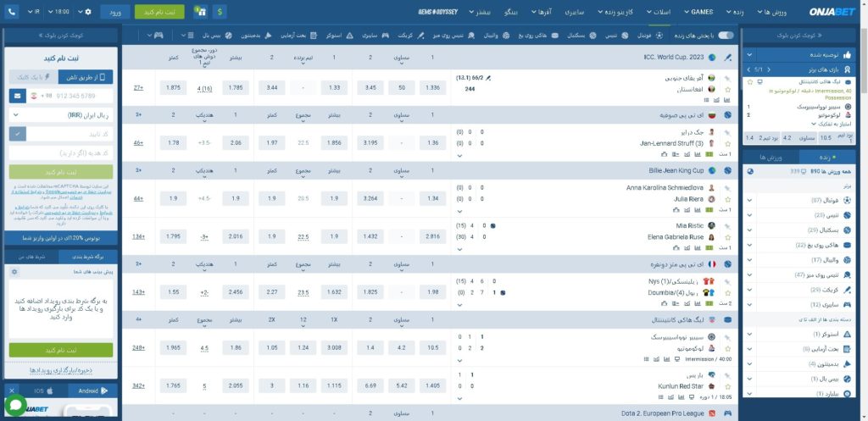Open bet slip settings gear icon
The height and width of the screenshot is (421, 868).
14,272
